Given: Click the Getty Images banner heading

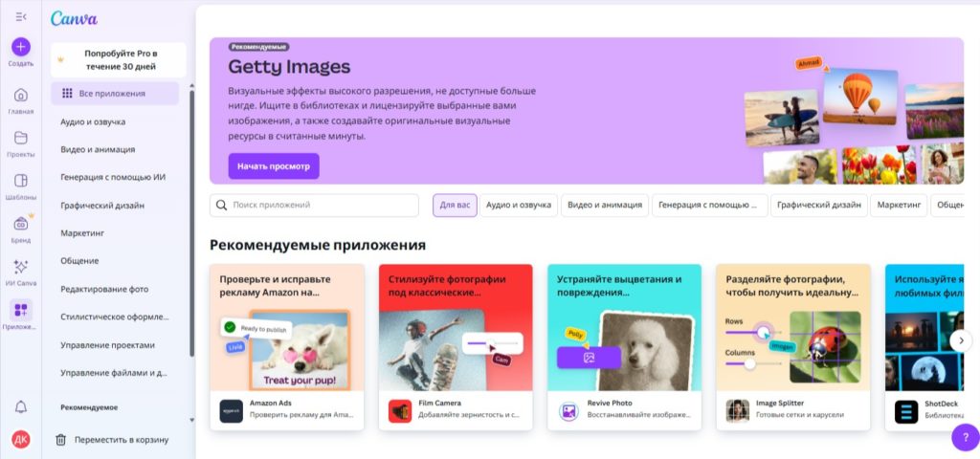Looking at the screenshot, I should click(289, 66).
